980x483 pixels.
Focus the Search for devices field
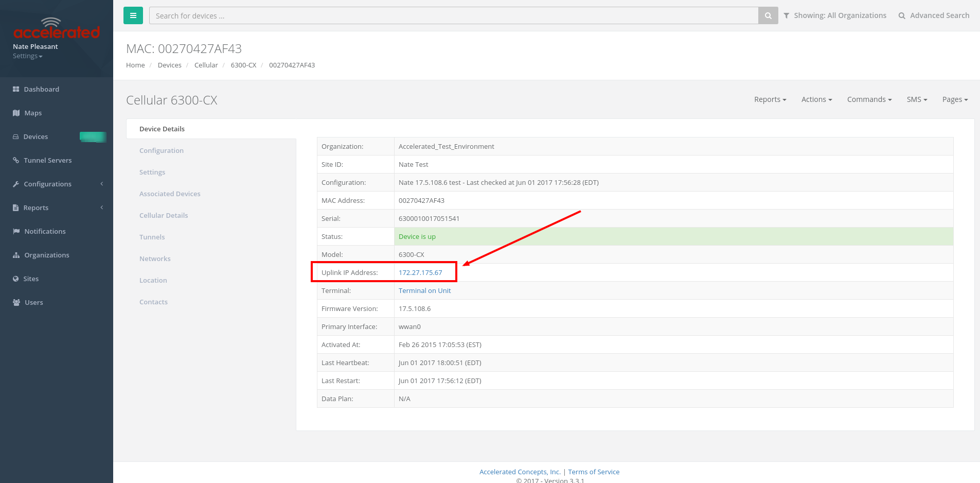[453, 15]
